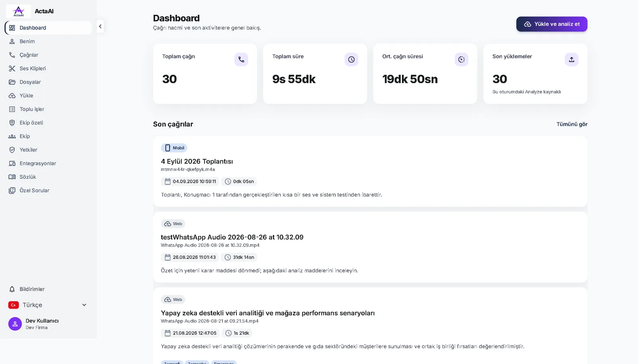Open Ses Klipleri in the sidebar
Screen dimensions: 638x364
(x=48, y=68)
